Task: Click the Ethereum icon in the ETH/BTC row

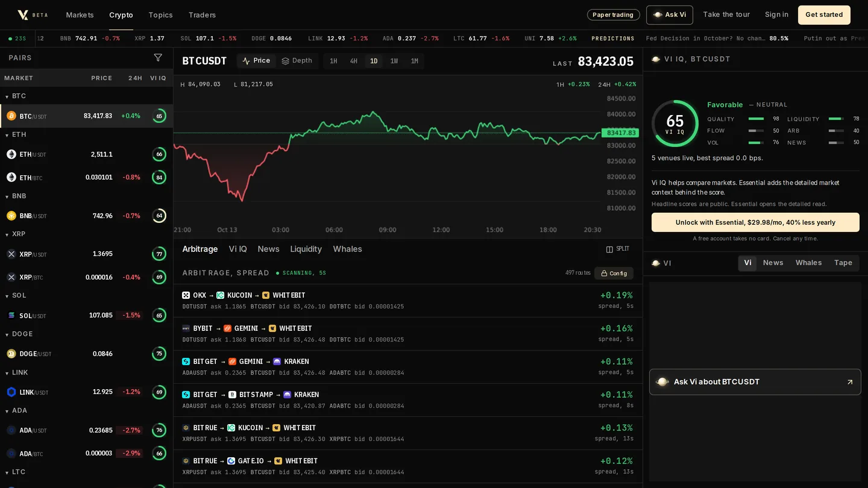Action: click(x=11, y=177)
